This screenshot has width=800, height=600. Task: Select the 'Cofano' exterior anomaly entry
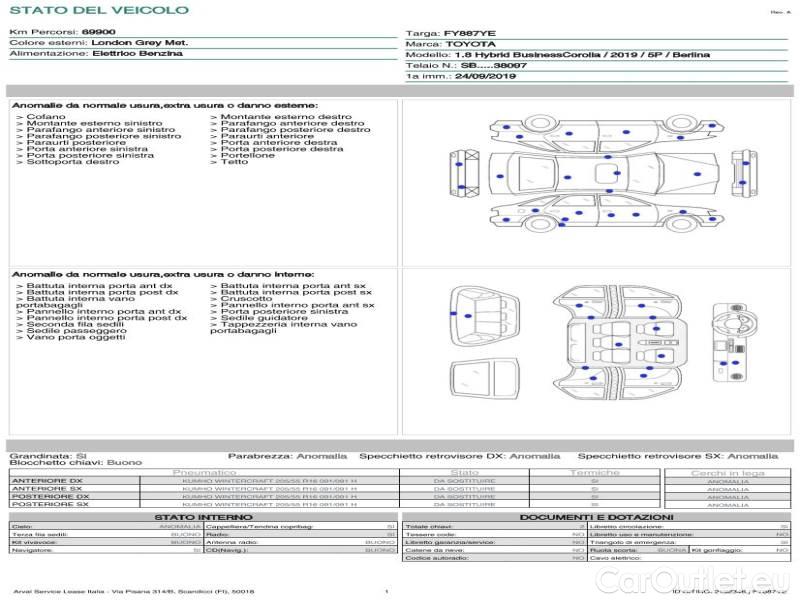pos(46,117)
